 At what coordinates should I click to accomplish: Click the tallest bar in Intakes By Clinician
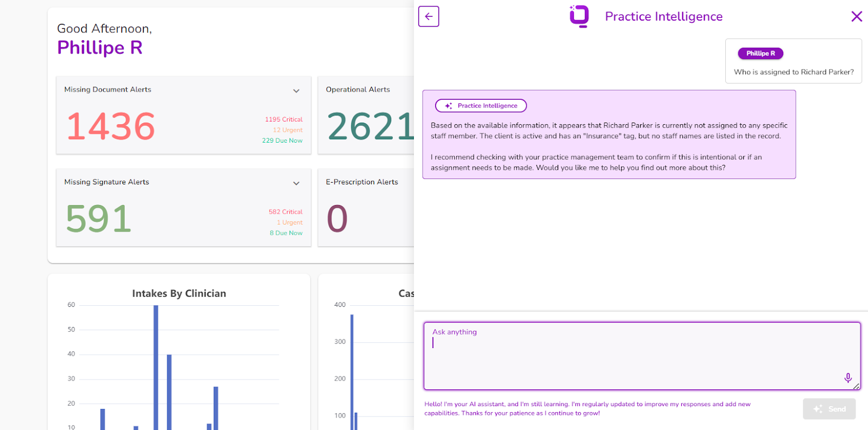click(x=156, y=368)
